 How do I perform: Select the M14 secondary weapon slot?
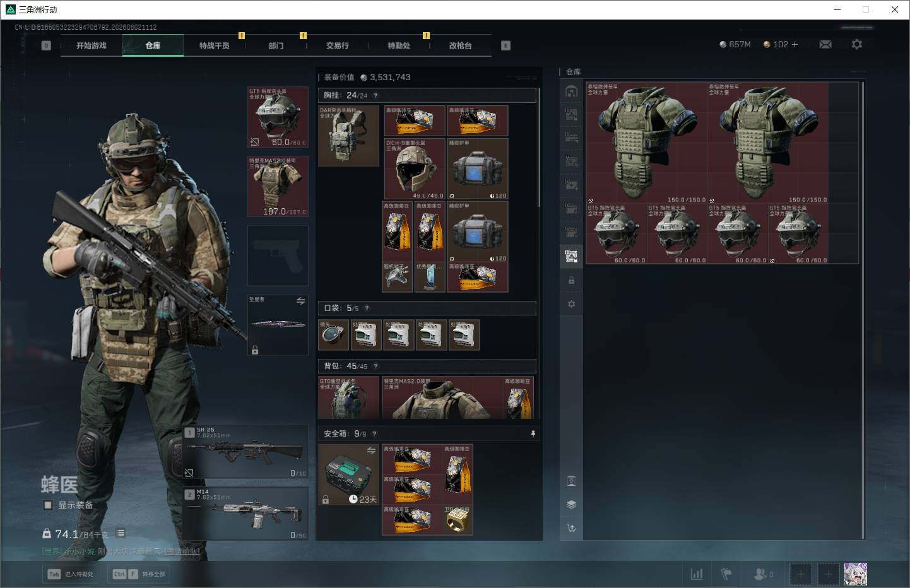point(245,514)
